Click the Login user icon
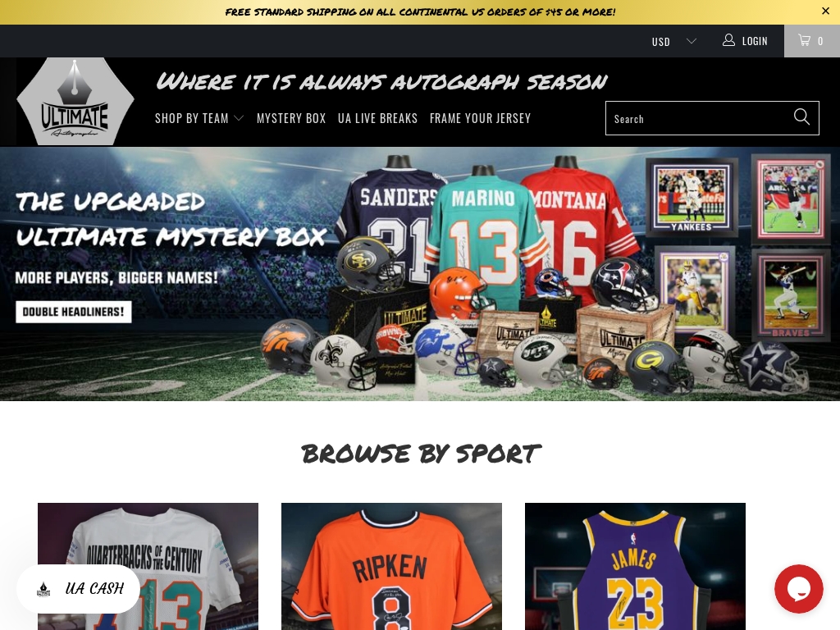Screen dimensions: 840x630 click(x=728, y=40)
